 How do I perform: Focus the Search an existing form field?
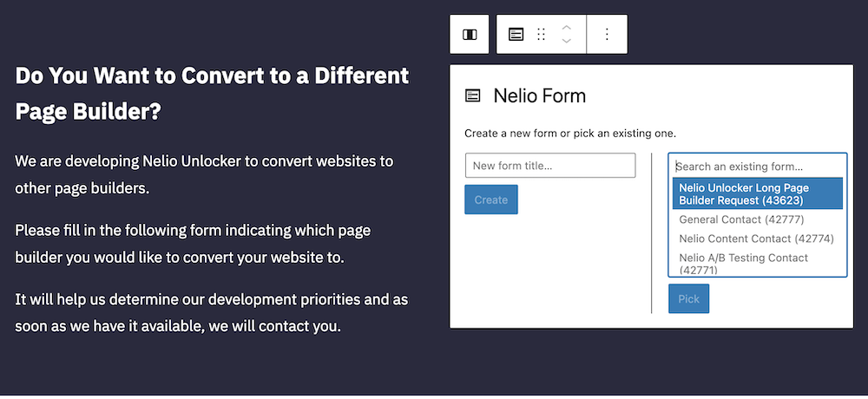click(x=757, y=166)
